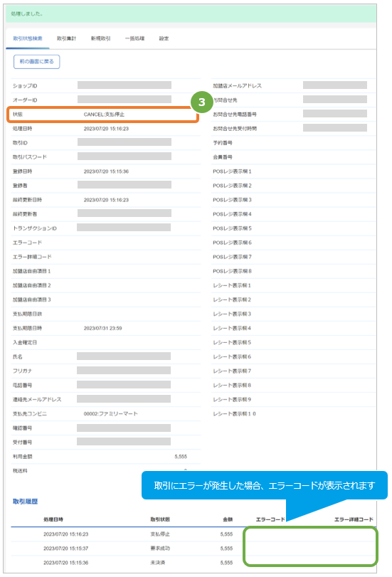Click the 処理日時 history column header
The image size is (392, 577).
coord(53,519)
